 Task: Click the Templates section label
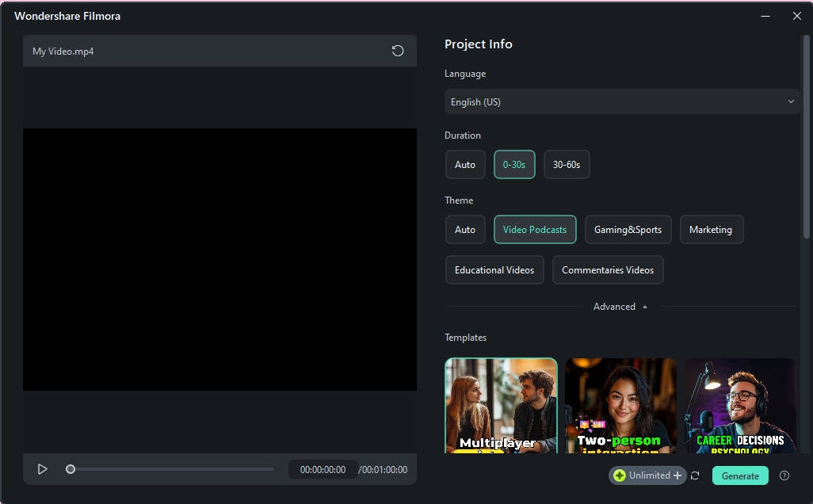click(x=466, y=338)
